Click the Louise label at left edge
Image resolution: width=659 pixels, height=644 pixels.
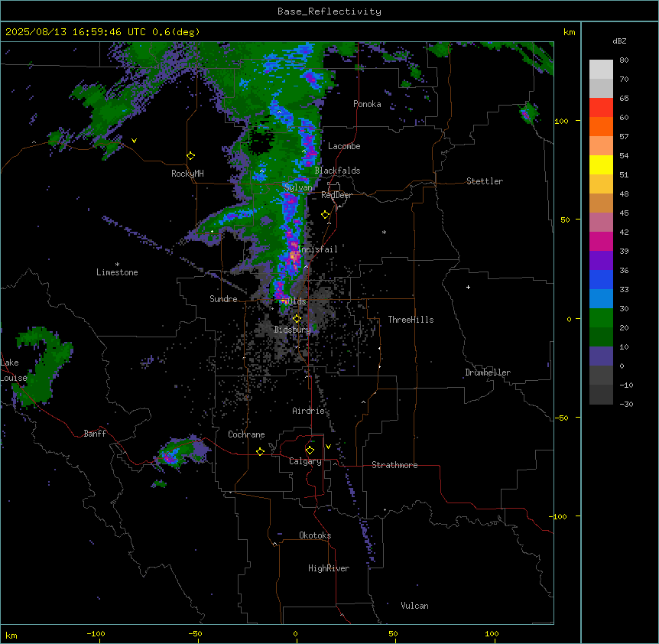[14, 378]
